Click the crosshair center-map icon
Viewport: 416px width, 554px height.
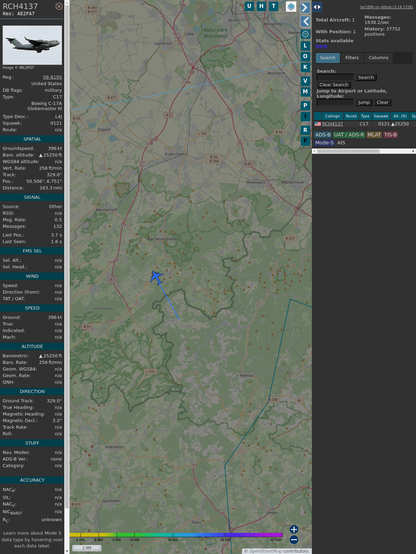point(305,34)
